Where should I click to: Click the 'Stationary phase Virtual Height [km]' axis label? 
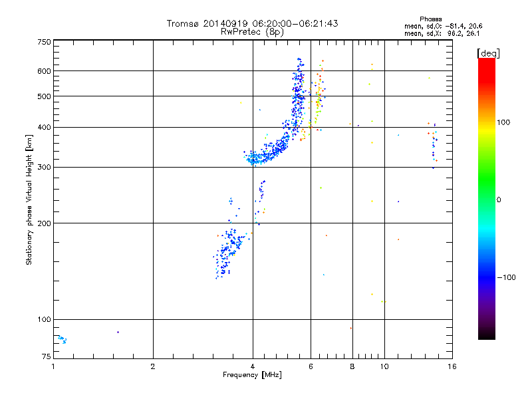click(29, 199)
